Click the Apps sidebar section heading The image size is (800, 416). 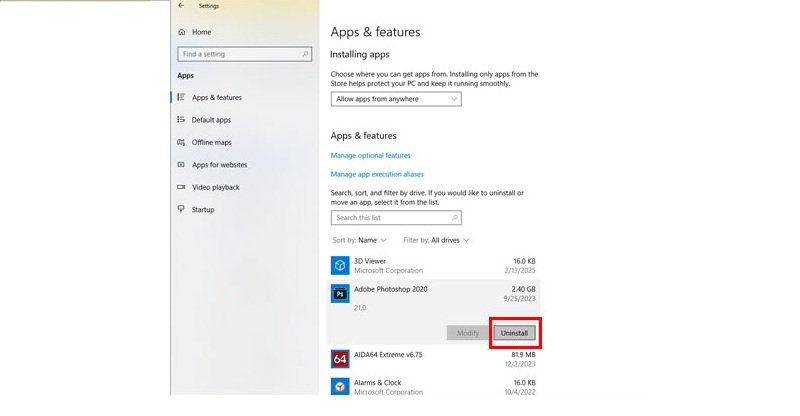point(186,76)
